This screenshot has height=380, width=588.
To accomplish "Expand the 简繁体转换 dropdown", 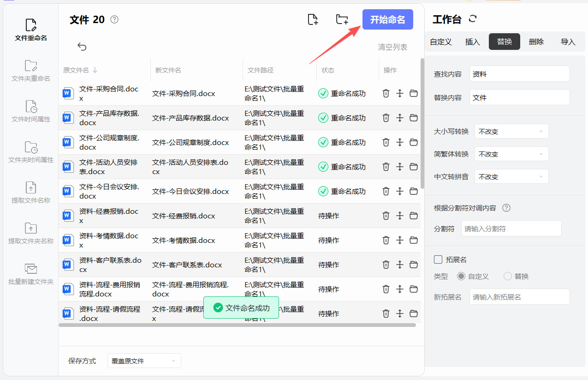I will [511, 154].
